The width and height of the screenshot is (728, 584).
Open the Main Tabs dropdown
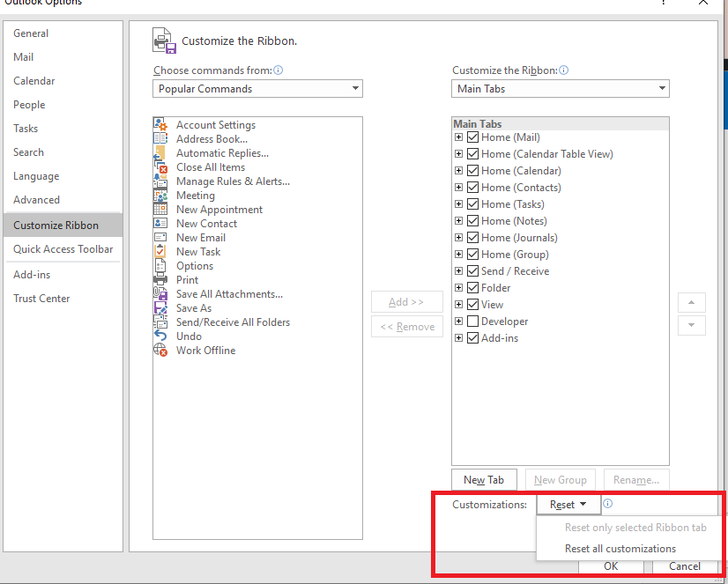(x=560, y=89)
